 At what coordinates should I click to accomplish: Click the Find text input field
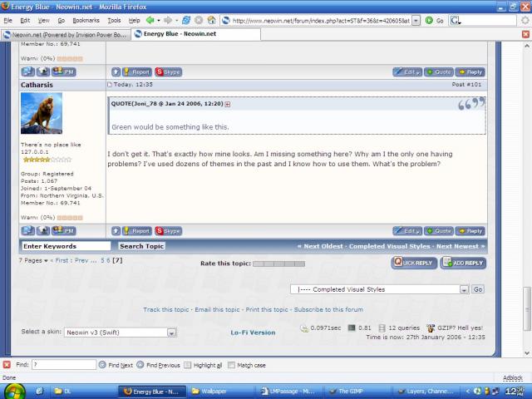tap(64, 365)
